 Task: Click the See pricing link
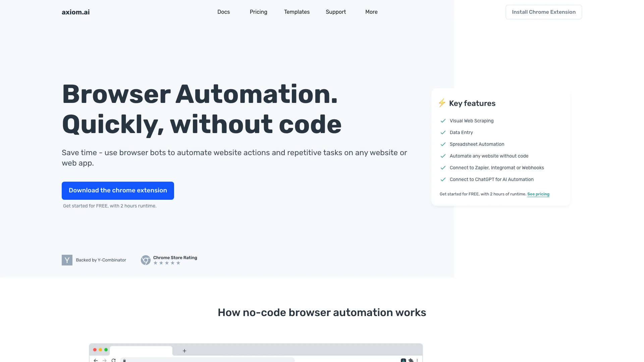538,194
